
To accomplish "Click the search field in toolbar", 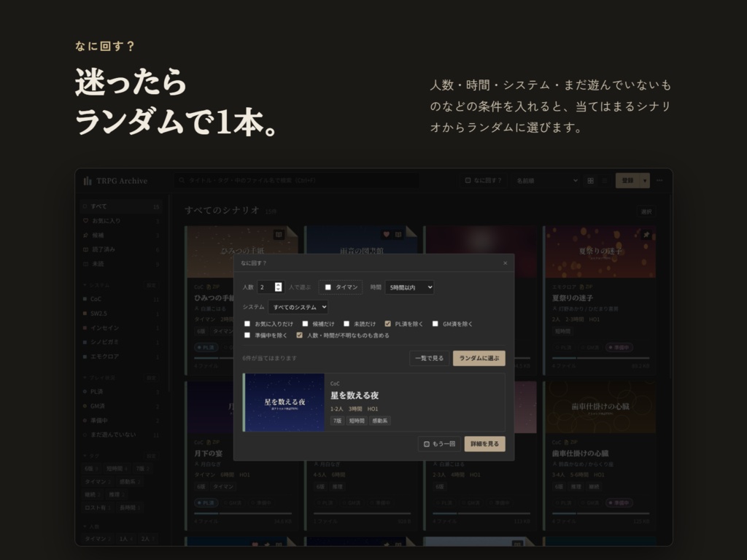I will 296,181.
